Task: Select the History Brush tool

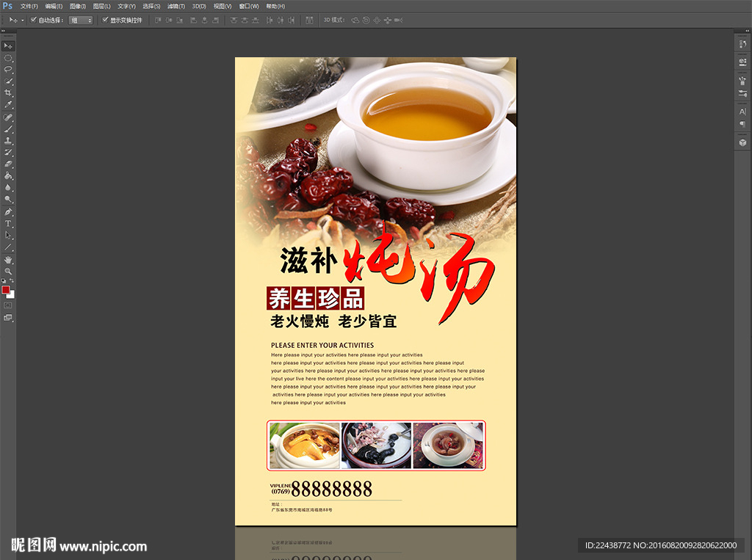Action: click(x=8, y=153)
